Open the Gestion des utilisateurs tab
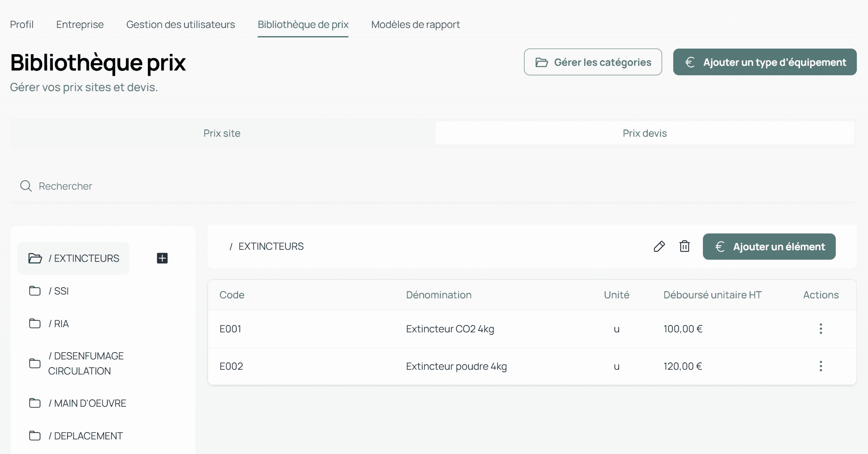The image size is (868, 454). point(181,25)
